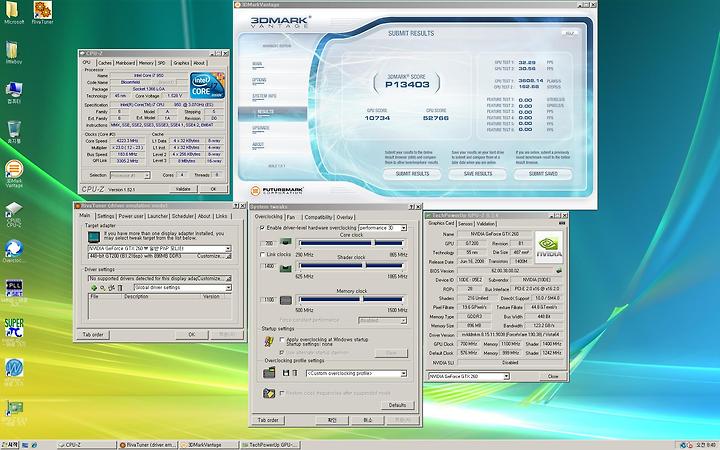Click the save profile floppy icon in System tweaks
The height and width of the screenshot is (450, 720).
(x=286, y=373)
